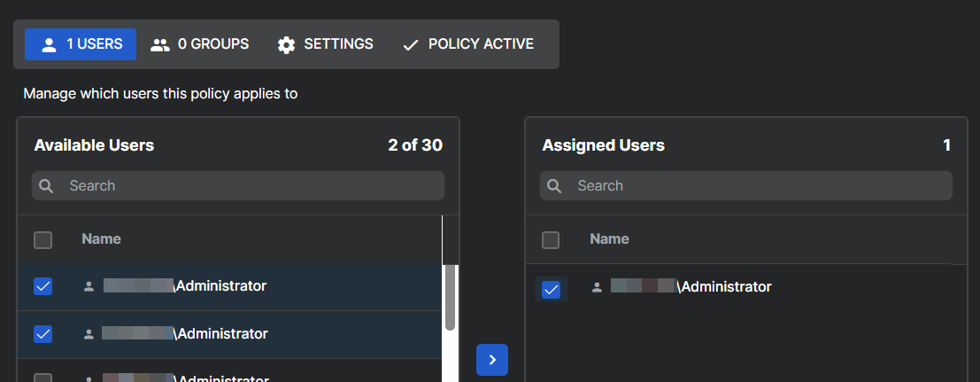Switch to the 0 Groups tab
Screen dimensions: 980x382
199,44
